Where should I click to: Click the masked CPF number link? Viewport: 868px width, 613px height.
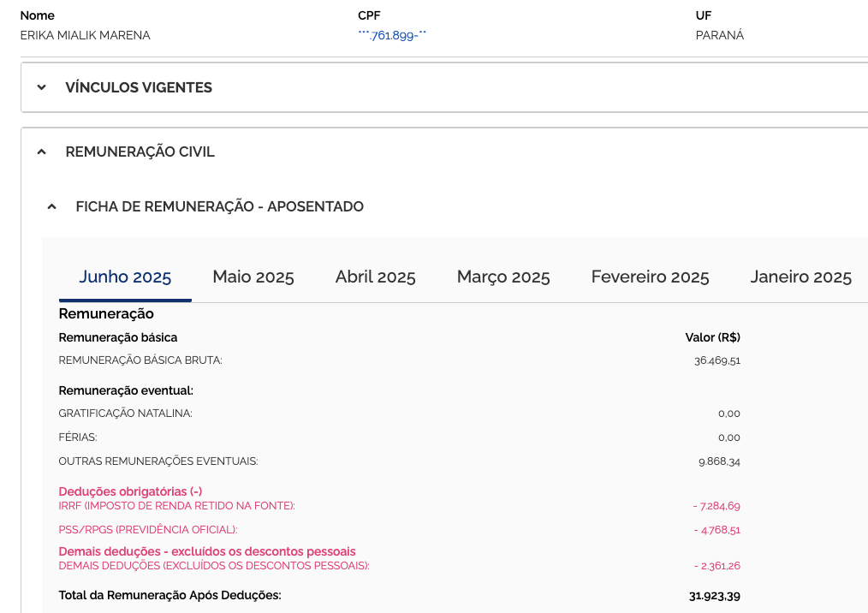pyautogui.click(x=392, y=35)
